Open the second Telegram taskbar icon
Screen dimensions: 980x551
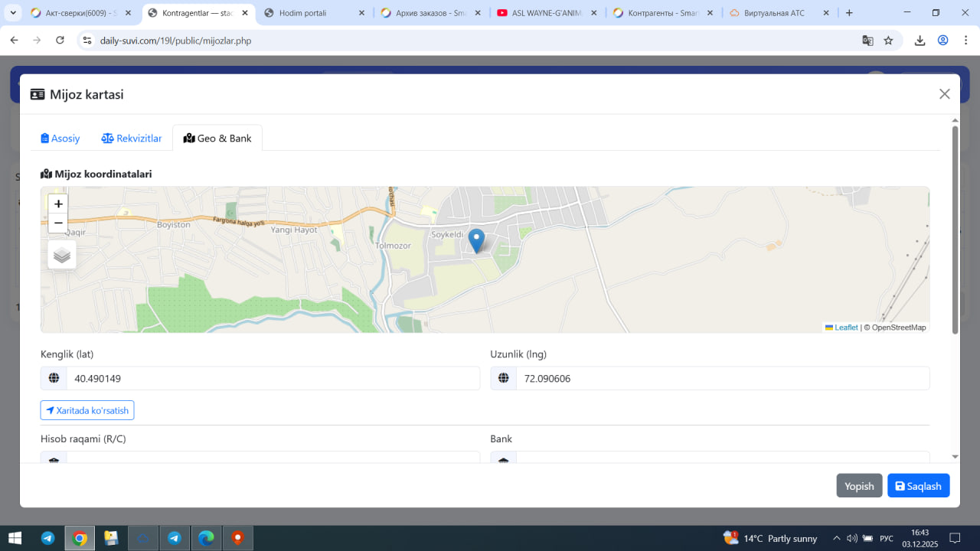point(175,538)
